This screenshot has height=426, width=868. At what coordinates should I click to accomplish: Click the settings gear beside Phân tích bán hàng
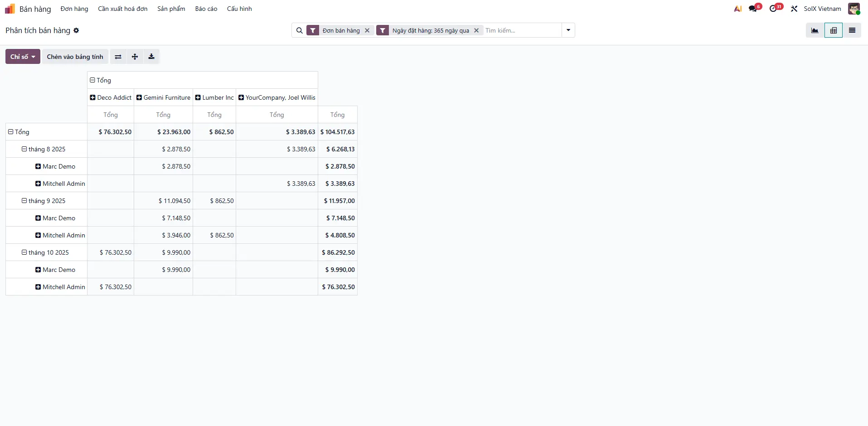pos(76,30)
